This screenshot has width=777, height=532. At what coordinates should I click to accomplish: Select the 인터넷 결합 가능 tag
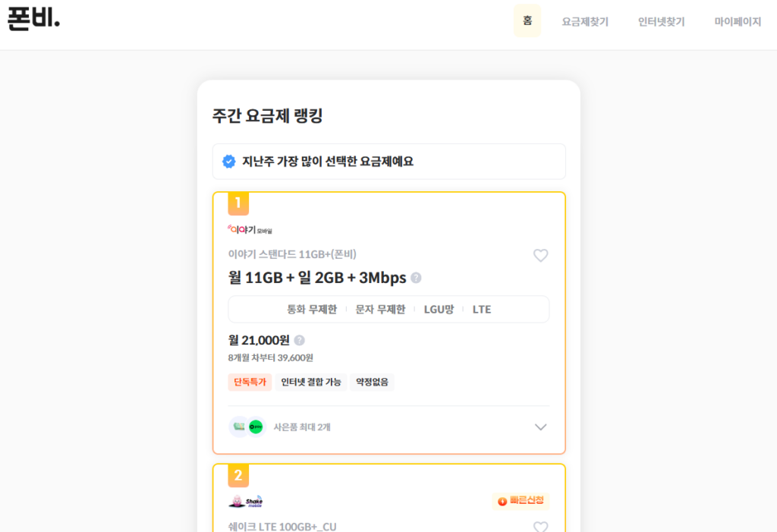click(311, 382)
